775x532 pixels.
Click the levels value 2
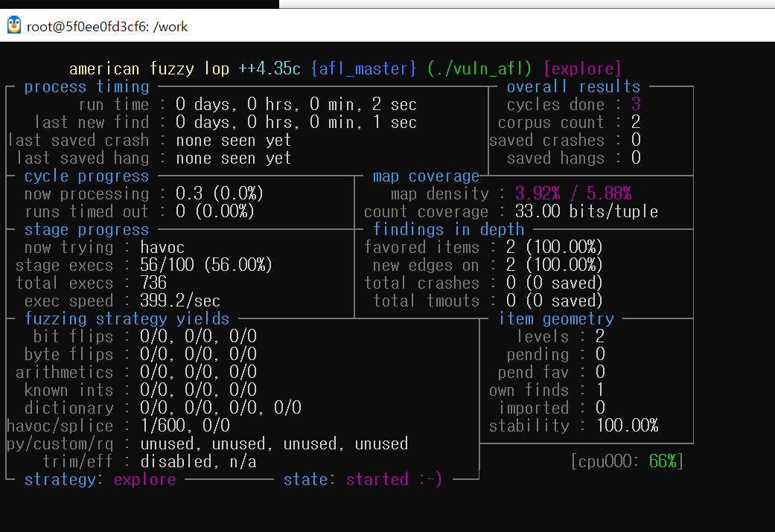coord(600,337)
